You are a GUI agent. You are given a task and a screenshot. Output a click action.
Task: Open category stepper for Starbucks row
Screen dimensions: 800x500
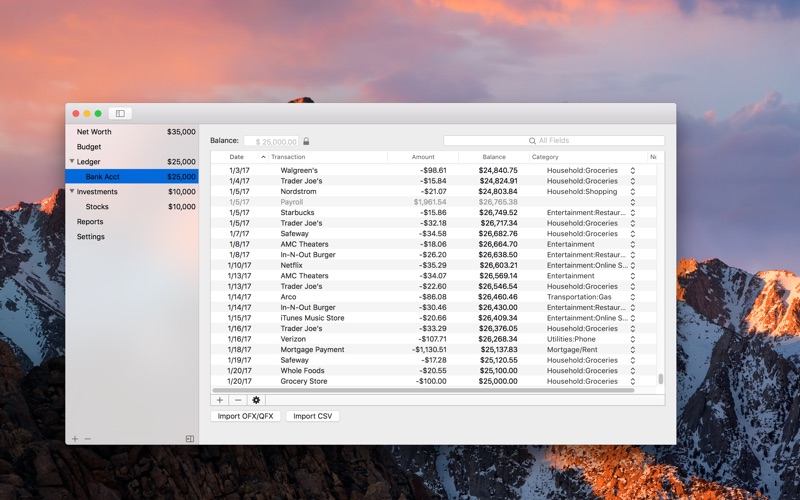633,213
